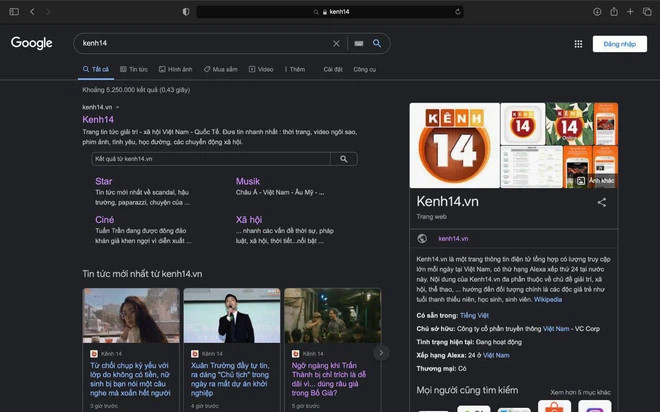Viewport: 660px width, 412px height.
Task: Open the Thêm more-filters menu
Action: (x=295, y=70)
